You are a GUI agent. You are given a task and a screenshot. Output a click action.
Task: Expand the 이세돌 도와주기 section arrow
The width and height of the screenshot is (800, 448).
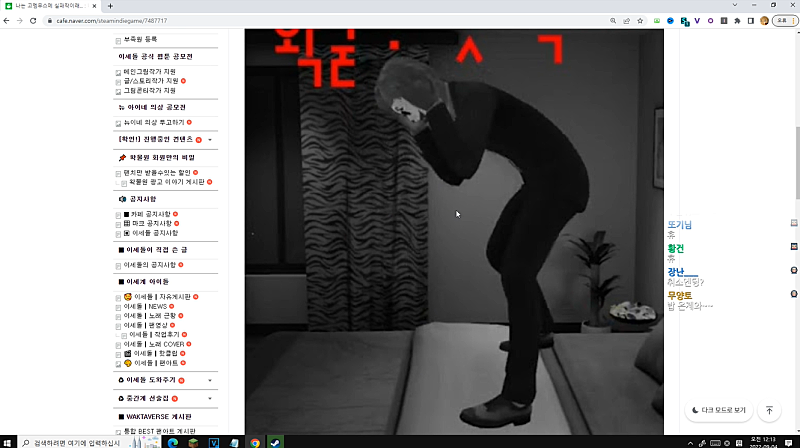coord(210,381)
